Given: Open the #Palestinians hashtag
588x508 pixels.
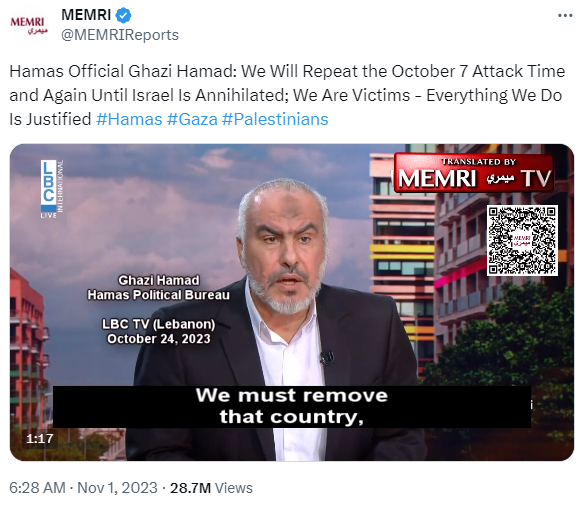Looking at the screenshot, I should pyautogui.click(x=275, y=119).
